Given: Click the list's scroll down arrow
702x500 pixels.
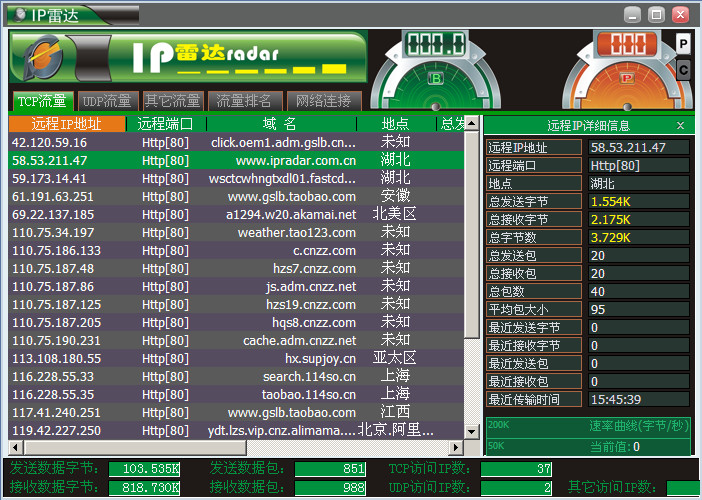Looking at the screenshot, I should pos(471,432).
